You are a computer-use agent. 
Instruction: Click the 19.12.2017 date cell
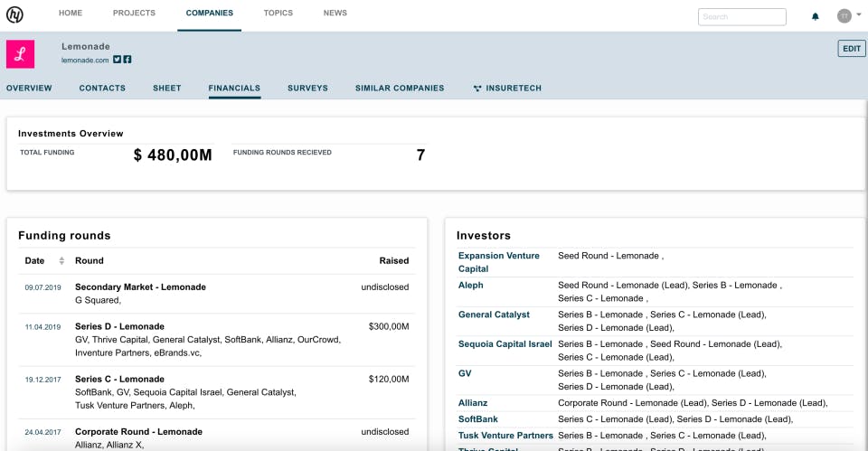pos(42,380)
